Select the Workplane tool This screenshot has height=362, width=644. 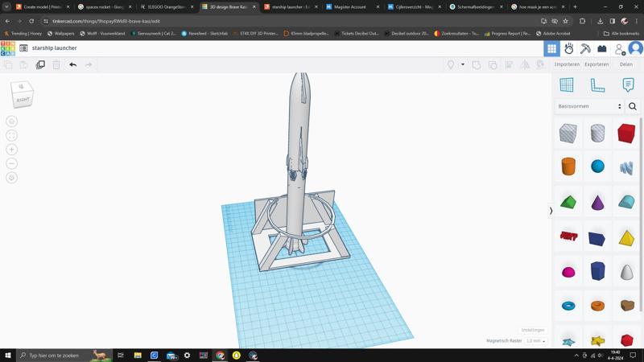(567, 85)
